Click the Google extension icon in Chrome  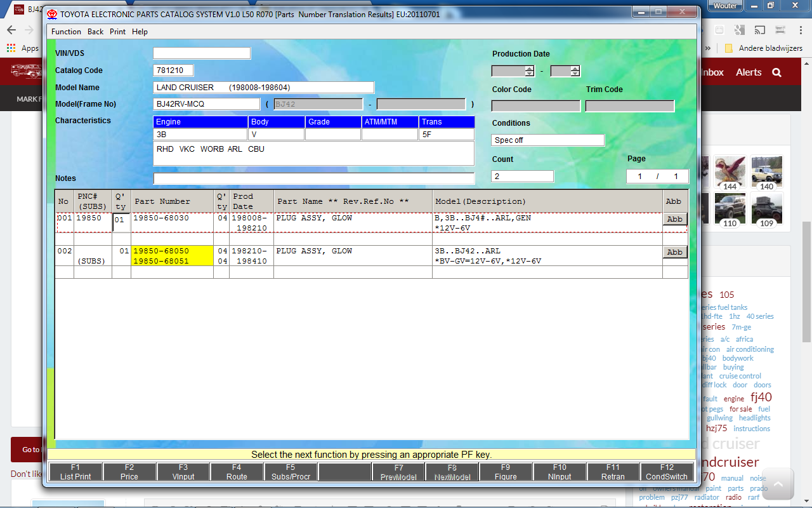click(739, 30)
